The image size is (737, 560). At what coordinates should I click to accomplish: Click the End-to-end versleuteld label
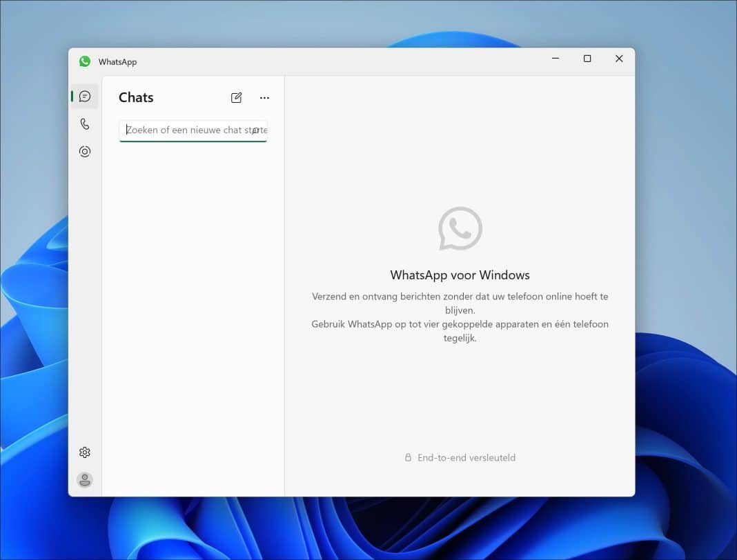coord(466,457)
